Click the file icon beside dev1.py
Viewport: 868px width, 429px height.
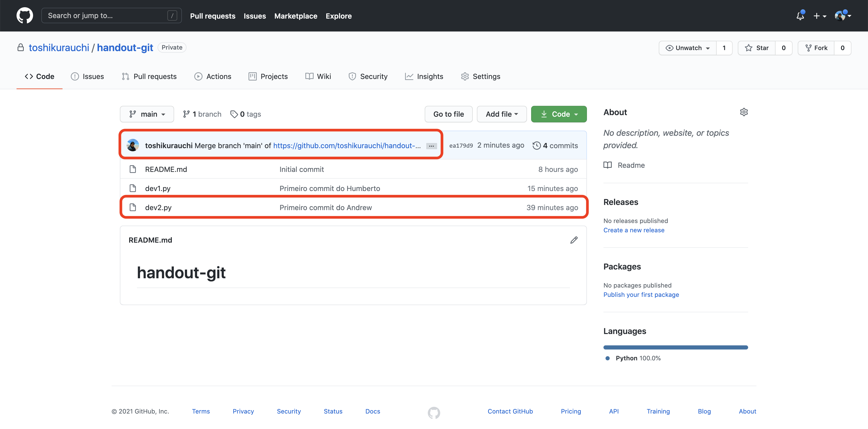(133, 188)
